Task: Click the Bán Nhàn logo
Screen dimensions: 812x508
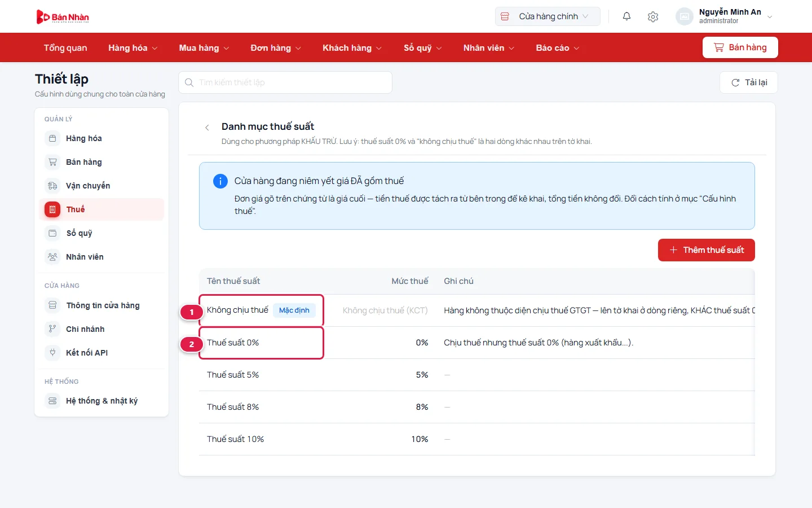Action: [x=63, y=17]
